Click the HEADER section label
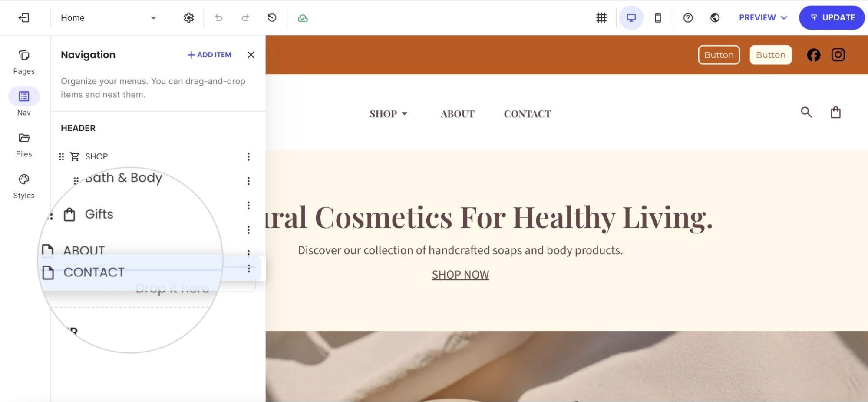868x402 pixels. click(x=78, y=128)
